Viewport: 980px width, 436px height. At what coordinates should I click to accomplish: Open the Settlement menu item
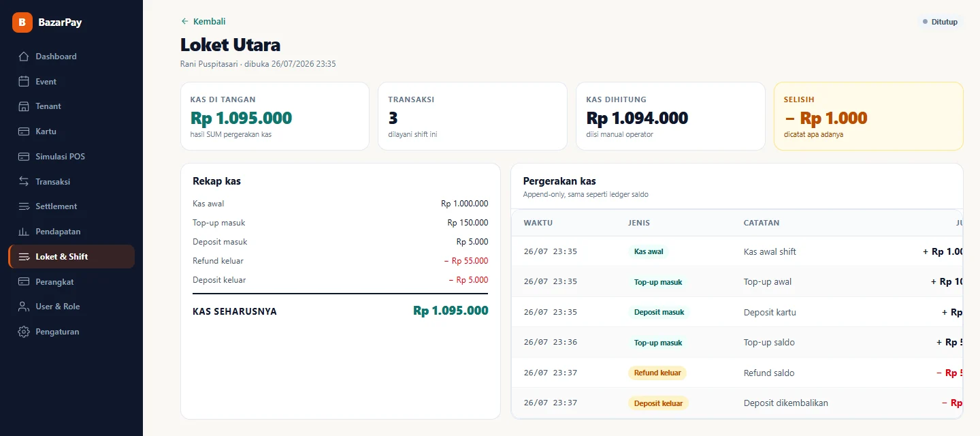(x=71, y=206)
